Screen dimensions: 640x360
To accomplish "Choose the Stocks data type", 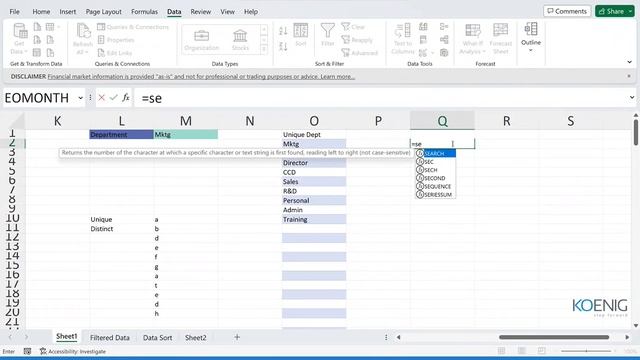I will tap(240, 40).
